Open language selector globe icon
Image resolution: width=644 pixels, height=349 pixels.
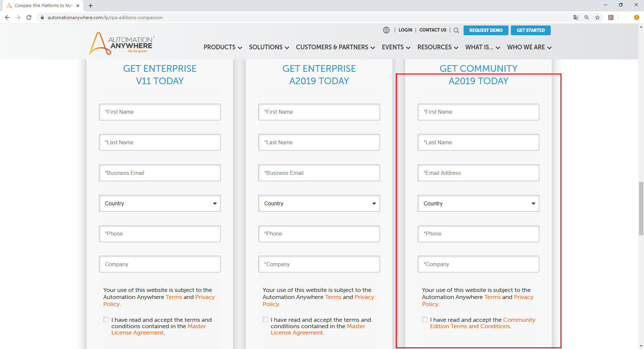pos(386,30)
